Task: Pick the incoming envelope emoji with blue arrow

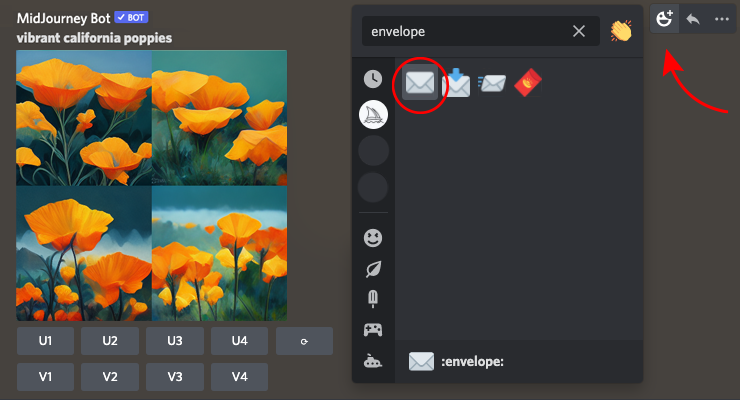Action: point(456,85)
